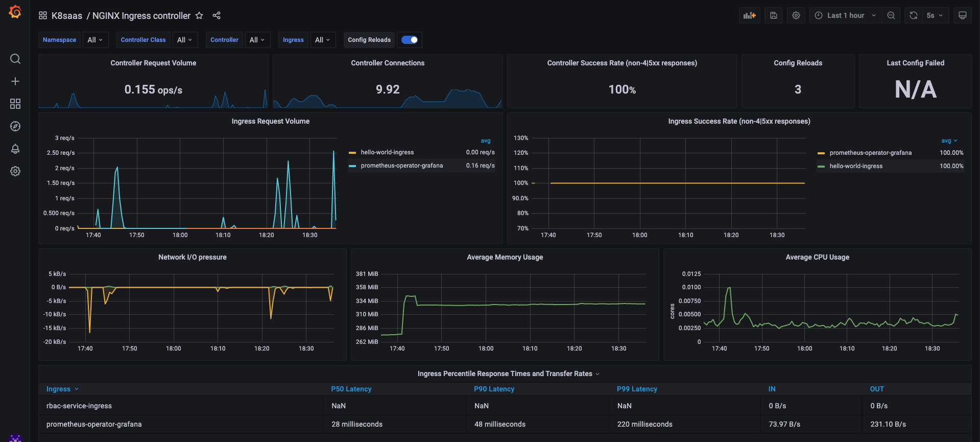The image size is (980, 442).
Task: Open Average CPU Usage panel title menu
Action: [x=817, y=257]
